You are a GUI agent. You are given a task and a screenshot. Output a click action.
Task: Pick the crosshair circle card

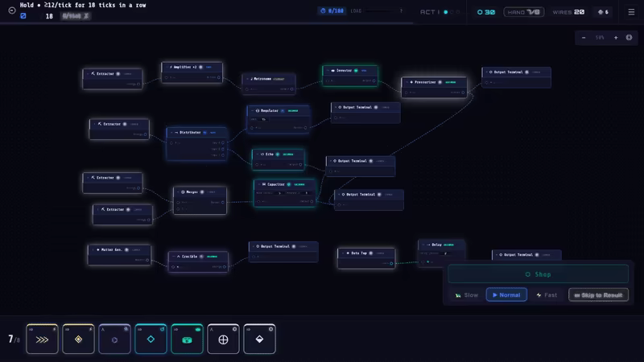[223, 339]
